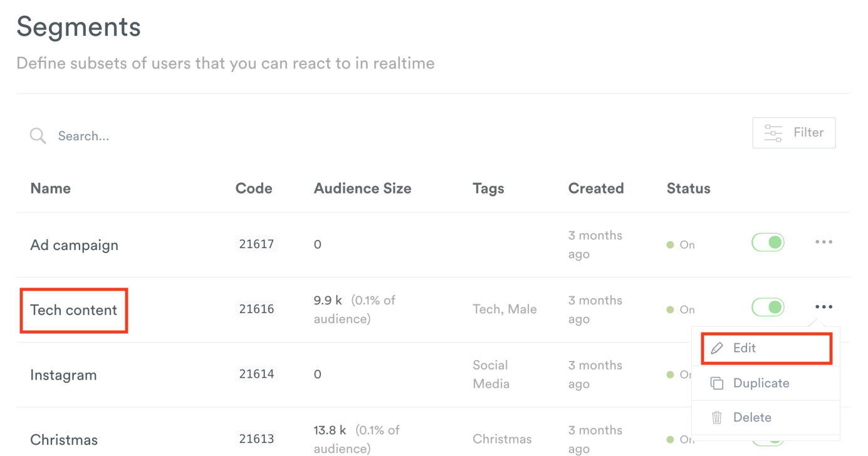
Task: Click the Duplicate copy icon
Action: click(717, 383)
